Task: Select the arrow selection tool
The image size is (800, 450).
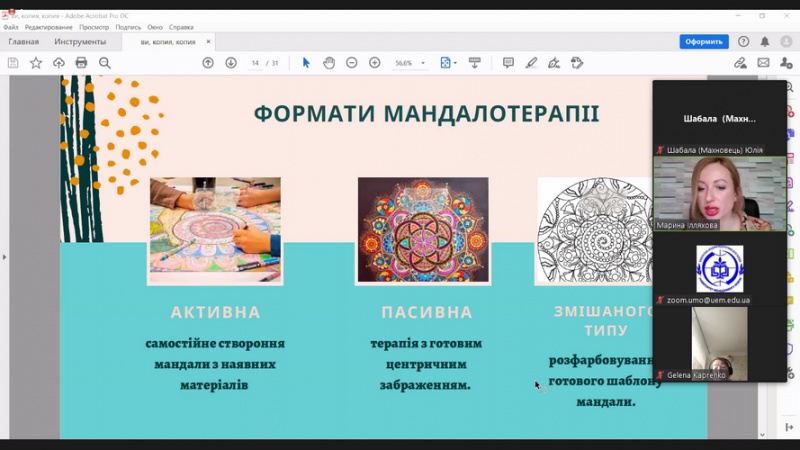Action: pyautogui.click(x=306, y=63)
